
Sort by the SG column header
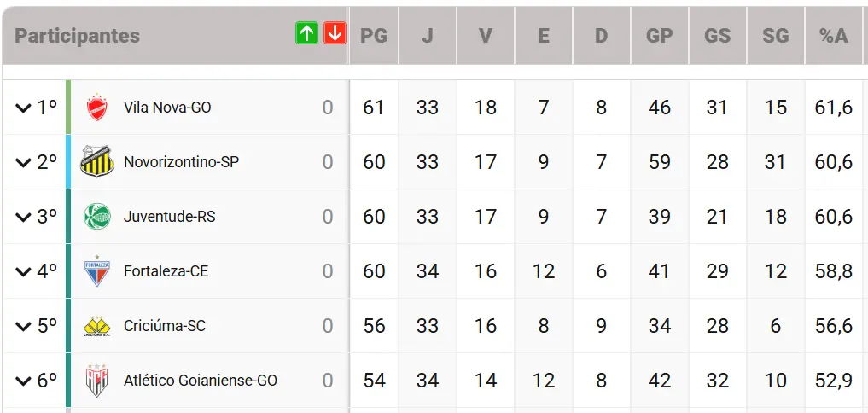coord(775,36)
